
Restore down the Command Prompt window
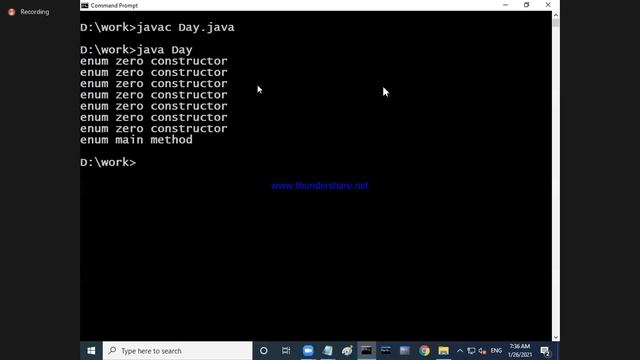click(527, 5)
